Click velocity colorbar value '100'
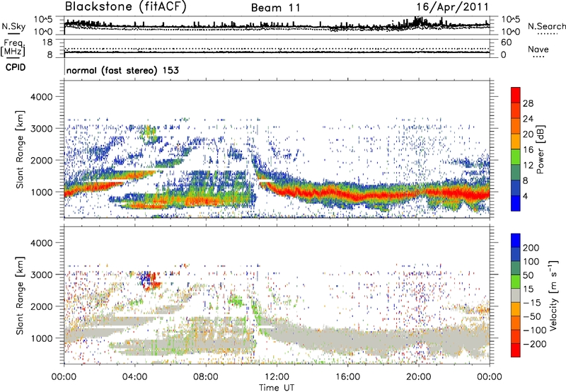Viewport: 566px width, 392px height. click(531, 262)
